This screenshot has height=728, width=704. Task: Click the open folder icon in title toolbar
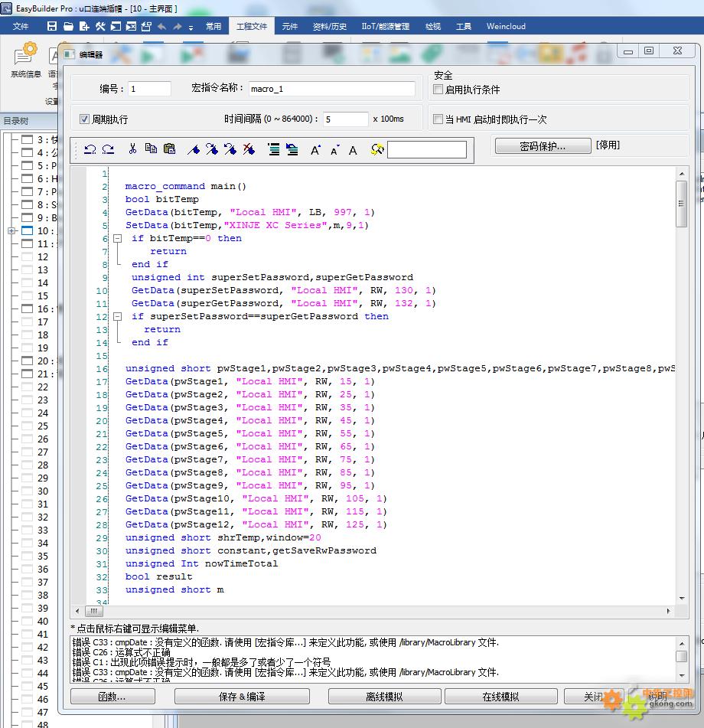tap(68, 27)
